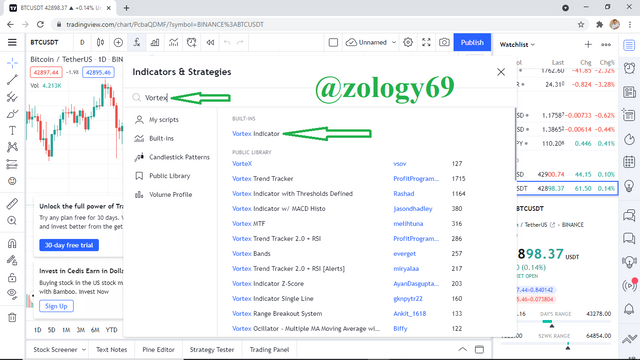Open Ideas lightbulb panel
This screenshot has width=640, height=360.
pyautogui.click(x=629, y=186)
